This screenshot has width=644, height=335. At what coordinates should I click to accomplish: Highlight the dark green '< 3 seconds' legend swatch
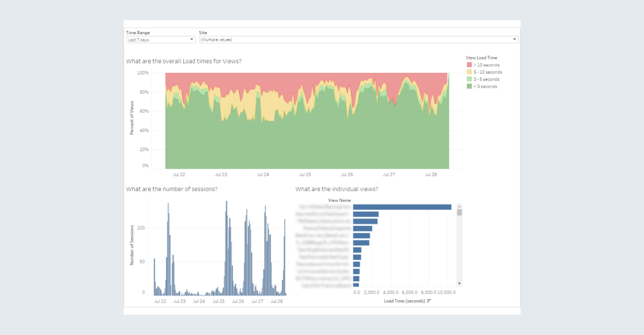tap(469, 86)
